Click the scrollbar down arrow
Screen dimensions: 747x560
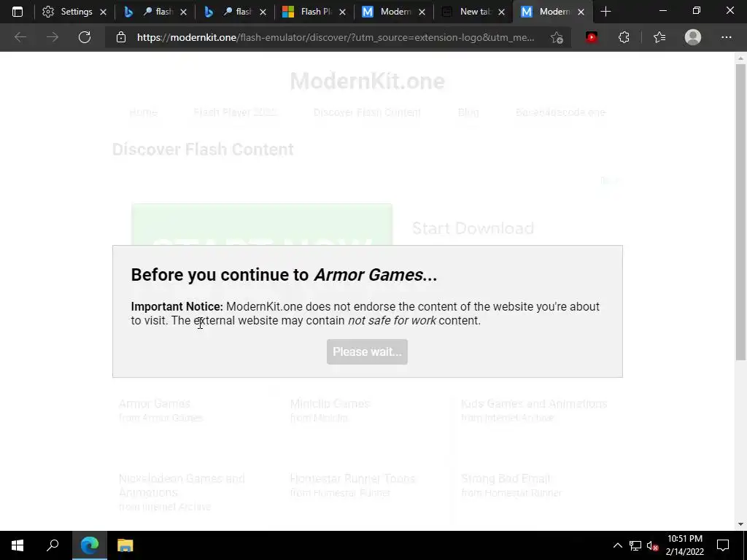pyautogui.click(x=740, y=524)
